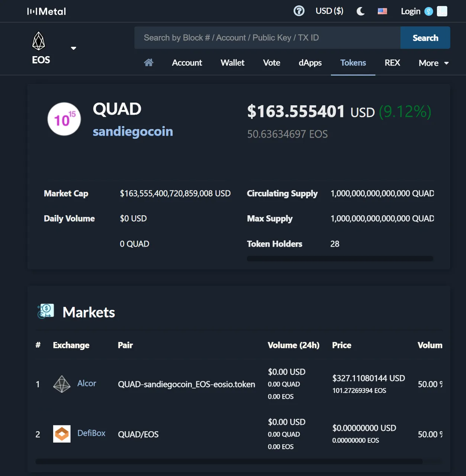Expand the EOS chain selector arrow
The width and height of the screenshot is (466, 476).
click(74, 48)
